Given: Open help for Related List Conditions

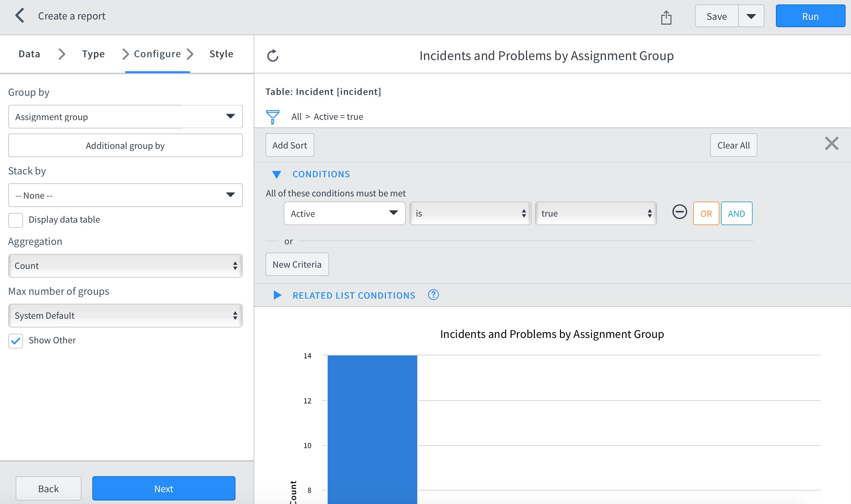Looking at the screenshot, I should click(x=434, y=295).
